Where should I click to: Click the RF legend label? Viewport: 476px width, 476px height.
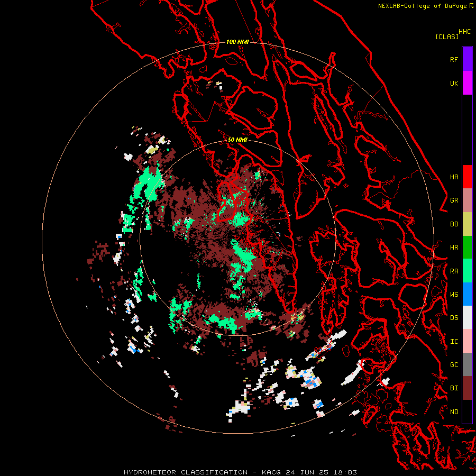pyautogui.click(x=454, y=59)
